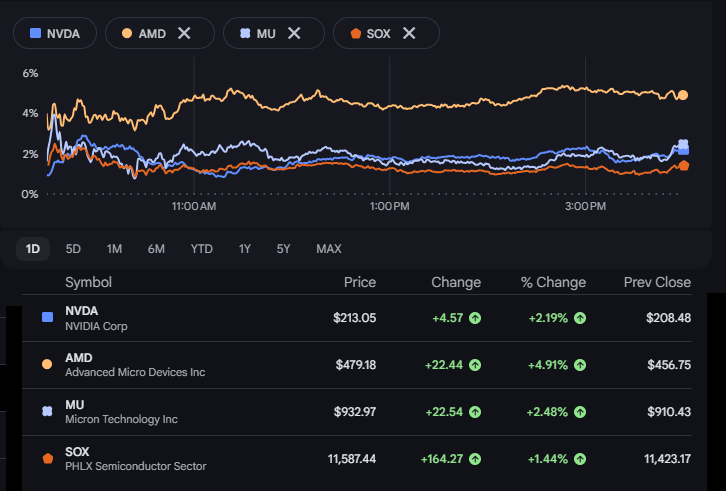The image size is (726, 491).
Task: Click the AMD price $479.18
Action: point(356,365)
